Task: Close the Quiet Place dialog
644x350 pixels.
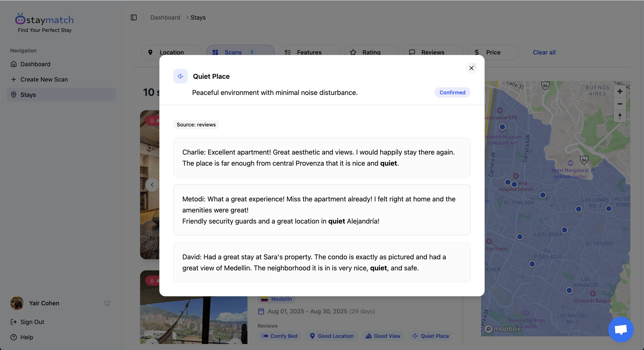Action: pos(471,68)
